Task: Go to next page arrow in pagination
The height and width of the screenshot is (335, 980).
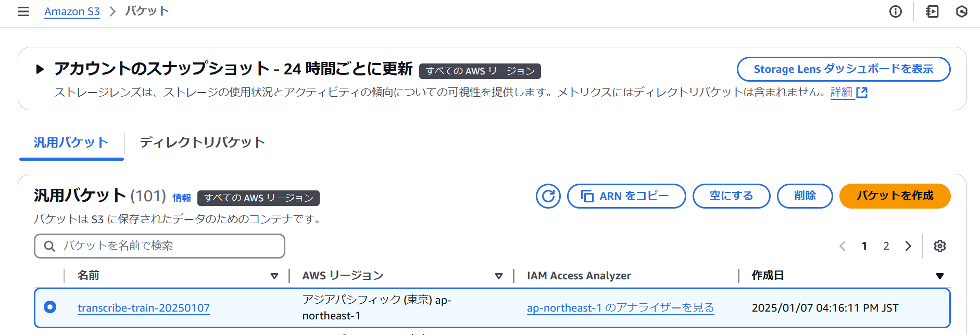Action: coord(908,246)
